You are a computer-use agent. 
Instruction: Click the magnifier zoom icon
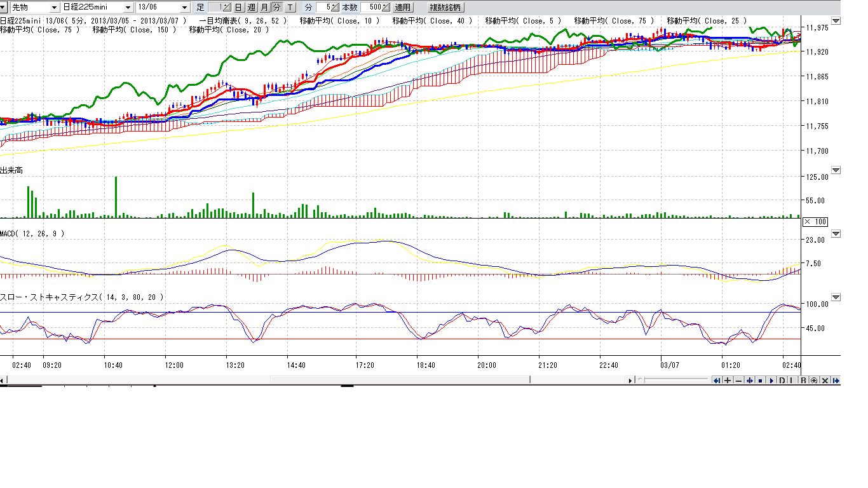coord(814,381)
